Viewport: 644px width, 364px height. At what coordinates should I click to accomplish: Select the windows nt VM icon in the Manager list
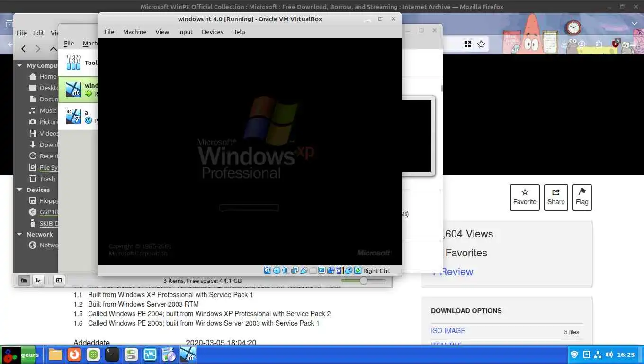73,89
